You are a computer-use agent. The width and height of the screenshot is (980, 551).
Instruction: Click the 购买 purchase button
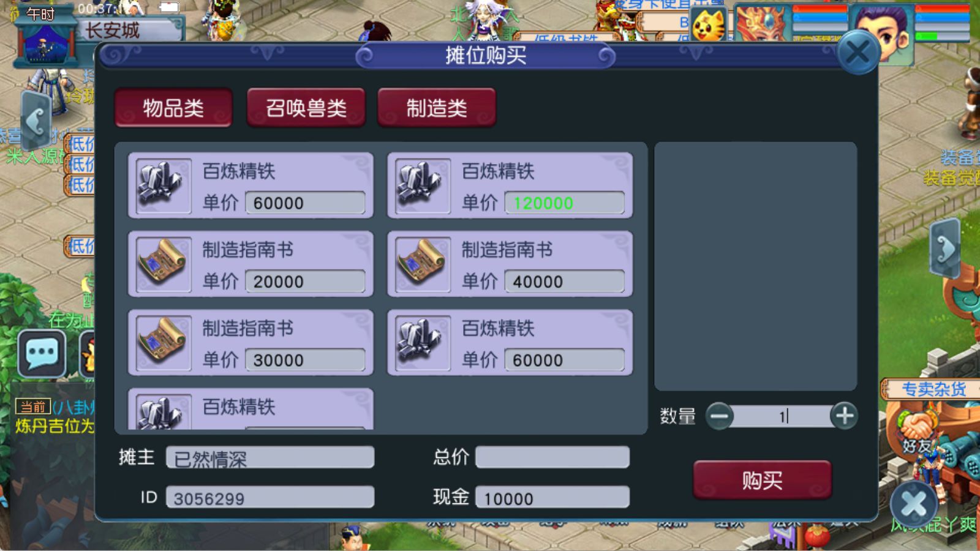coord(763,480)
